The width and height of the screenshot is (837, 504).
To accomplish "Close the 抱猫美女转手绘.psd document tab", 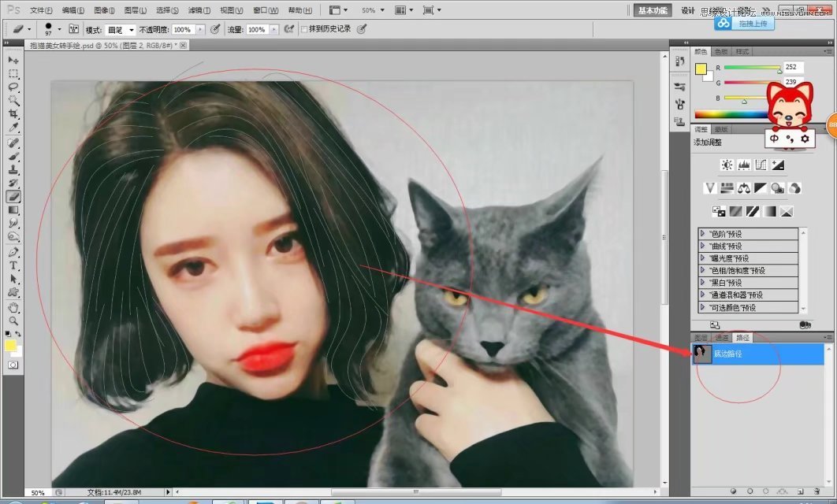I will click(x=183, y=46).
